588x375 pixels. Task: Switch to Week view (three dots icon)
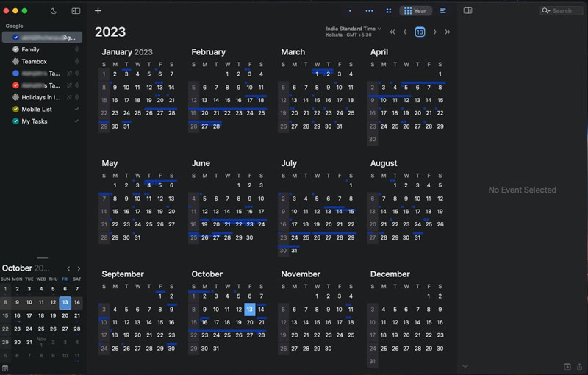pos(369,11)
